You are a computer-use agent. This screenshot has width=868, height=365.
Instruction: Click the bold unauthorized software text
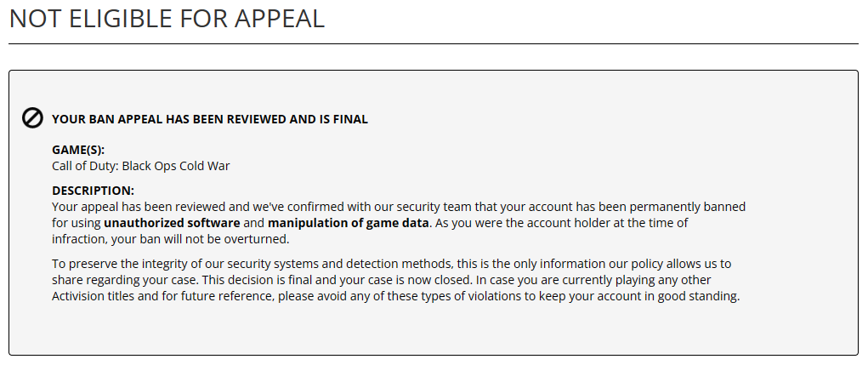173,223
